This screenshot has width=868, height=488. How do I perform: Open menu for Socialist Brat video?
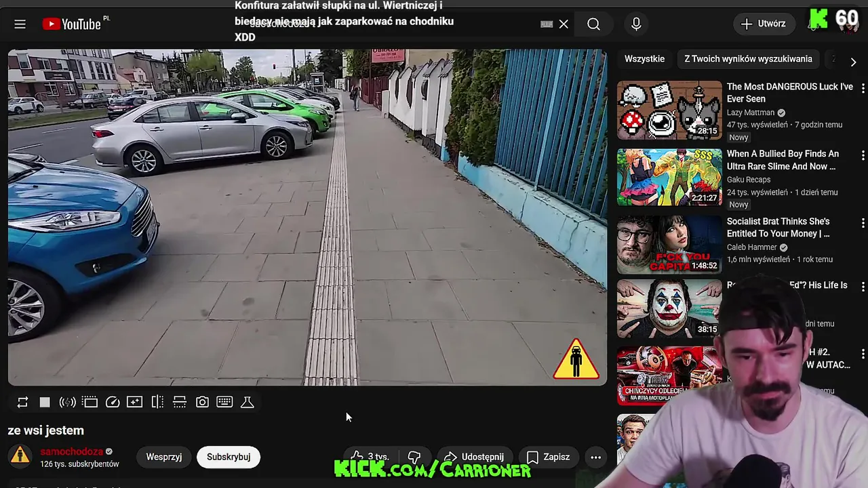pyautogui.click(x=863, y=222)
